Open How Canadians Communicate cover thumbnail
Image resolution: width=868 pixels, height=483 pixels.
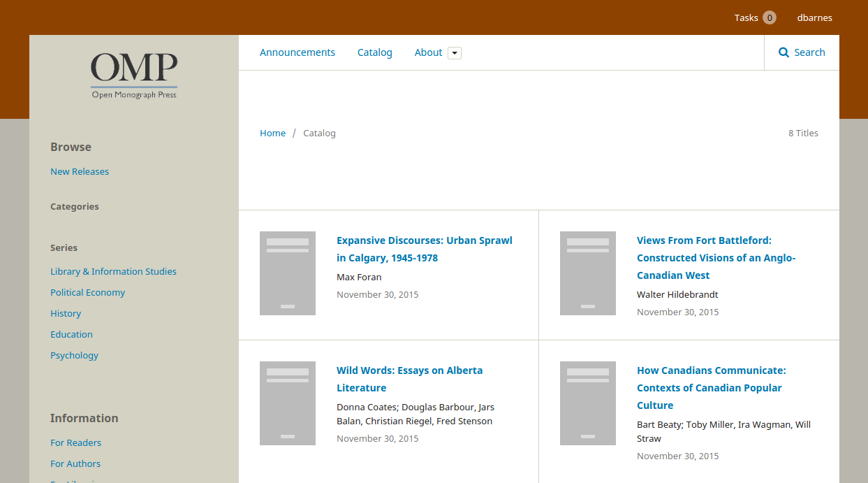(x=588, y=403)
